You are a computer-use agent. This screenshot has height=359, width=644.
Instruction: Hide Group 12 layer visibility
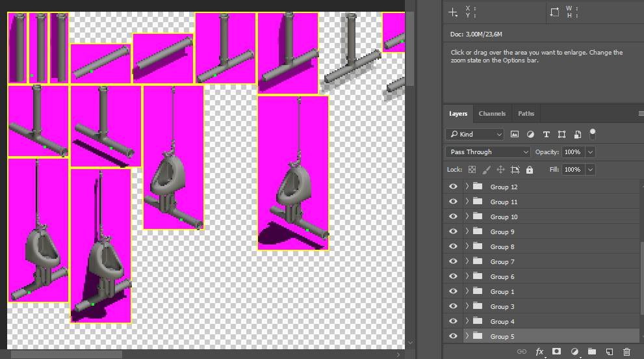pyautogui.click(x=453, y=187)
